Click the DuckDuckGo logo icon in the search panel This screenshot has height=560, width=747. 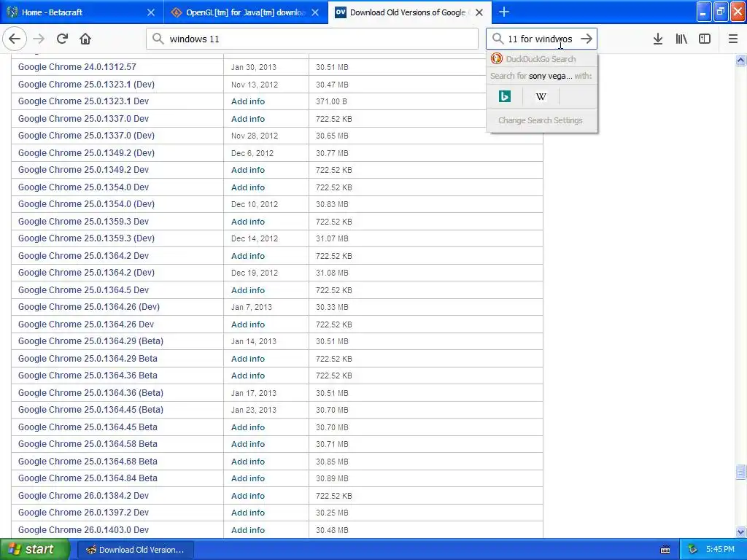tap(496, 58)
